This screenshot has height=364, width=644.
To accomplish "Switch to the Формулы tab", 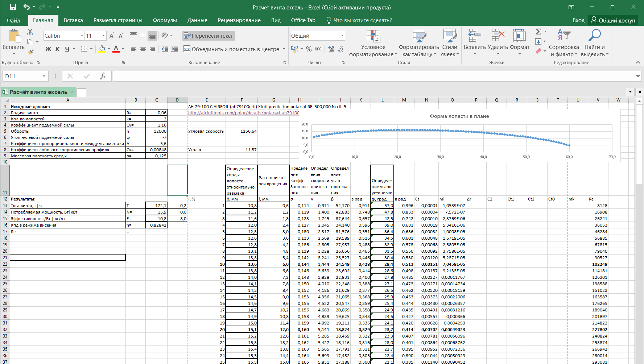I will click(x=165, y=20).
